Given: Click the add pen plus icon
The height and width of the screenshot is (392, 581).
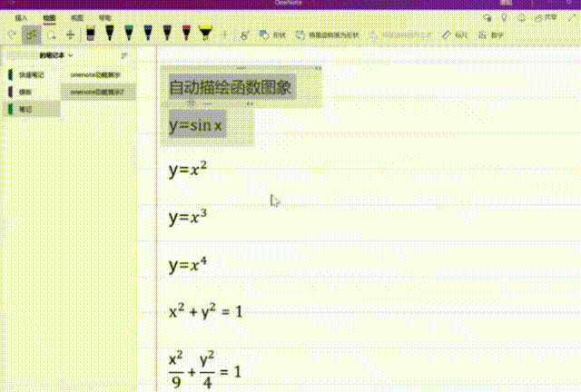Looking at the screenshot, I should (225, 34).
